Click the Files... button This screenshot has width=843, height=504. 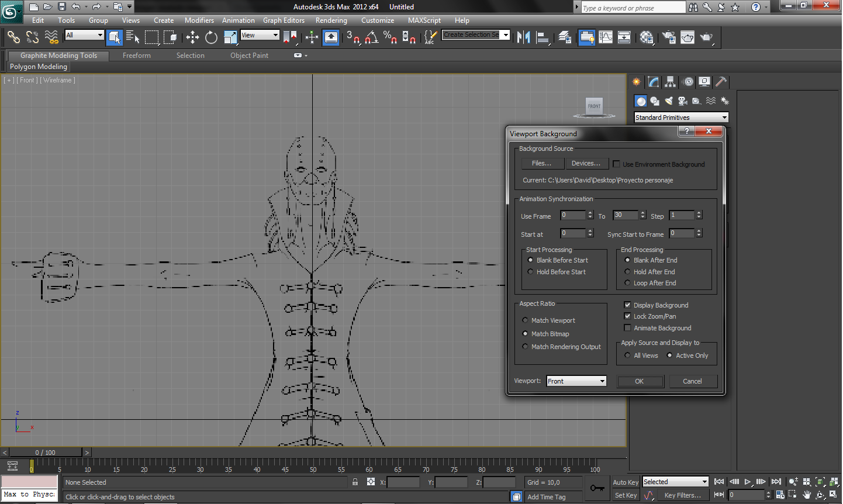[541, 164]
